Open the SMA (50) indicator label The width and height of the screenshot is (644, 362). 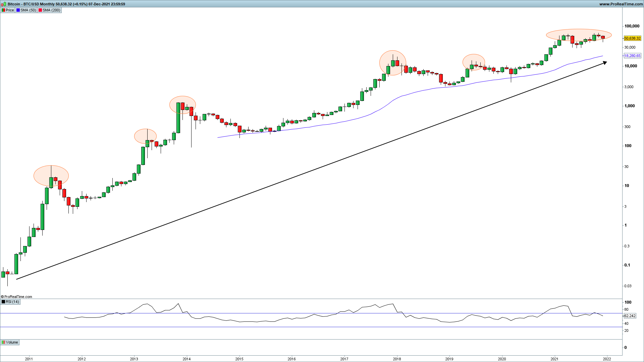(x=28, y=10)
